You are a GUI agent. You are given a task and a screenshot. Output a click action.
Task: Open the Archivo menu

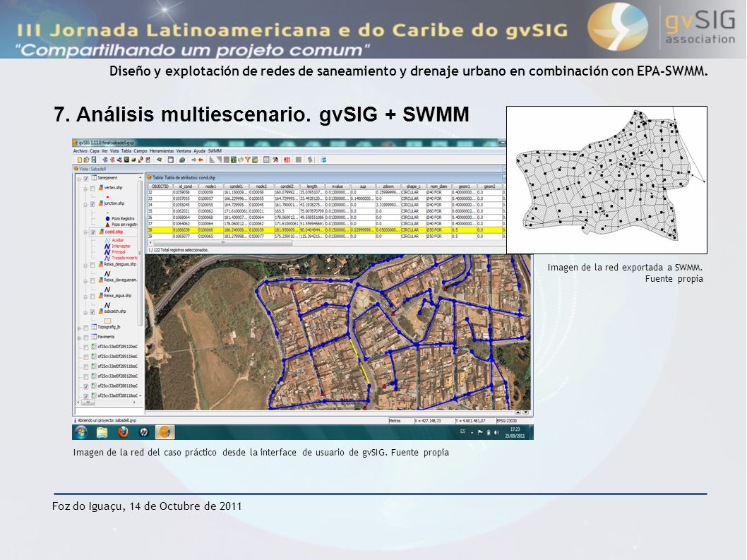(x=80, y=151)
